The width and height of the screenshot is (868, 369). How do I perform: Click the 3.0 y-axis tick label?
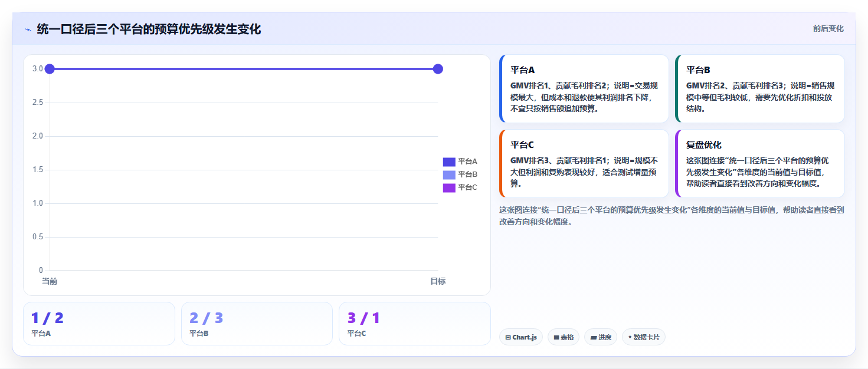[37, 69]
